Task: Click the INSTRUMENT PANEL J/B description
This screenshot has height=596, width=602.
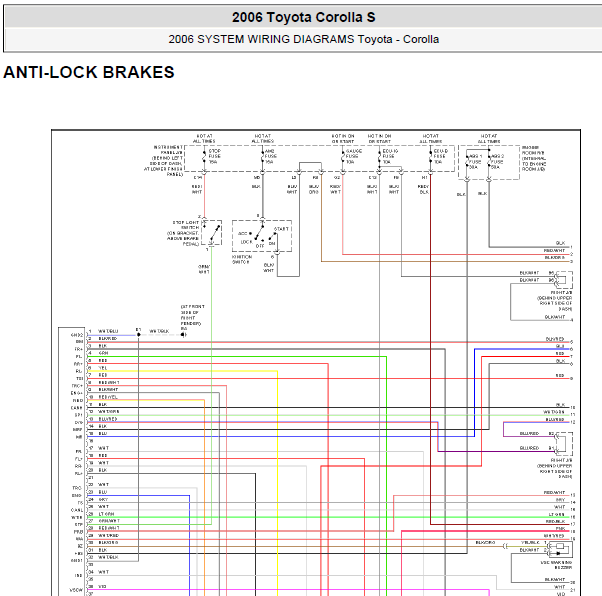Action: 164,161
